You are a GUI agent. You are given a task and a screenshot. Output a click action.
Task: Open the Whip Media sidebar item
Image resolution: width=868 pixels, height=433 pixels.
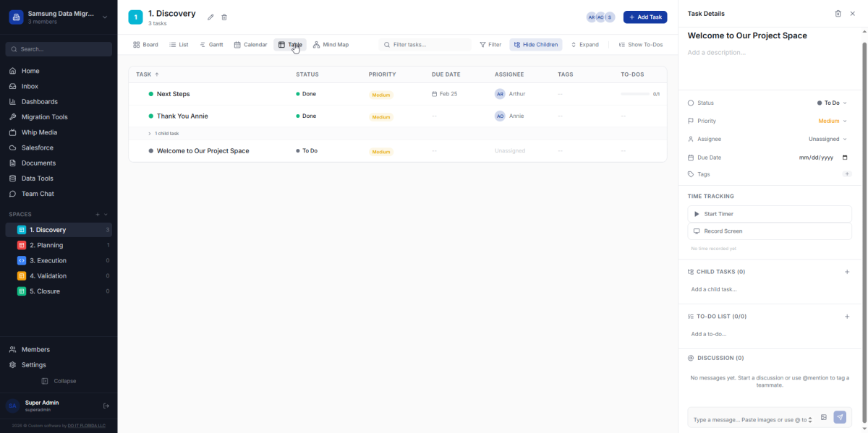(x=39, y=132)
